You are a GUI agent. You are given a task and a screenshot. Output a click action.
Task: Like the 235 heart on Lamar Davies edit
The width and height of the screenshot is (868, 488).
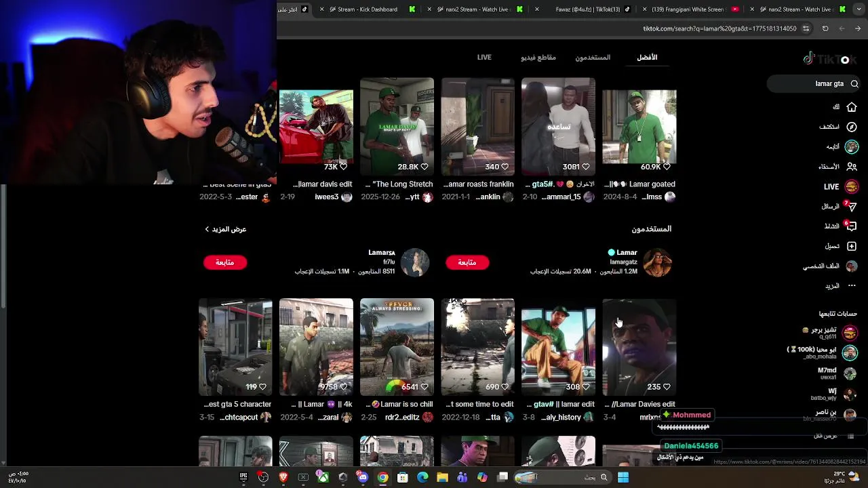[666, 387]
